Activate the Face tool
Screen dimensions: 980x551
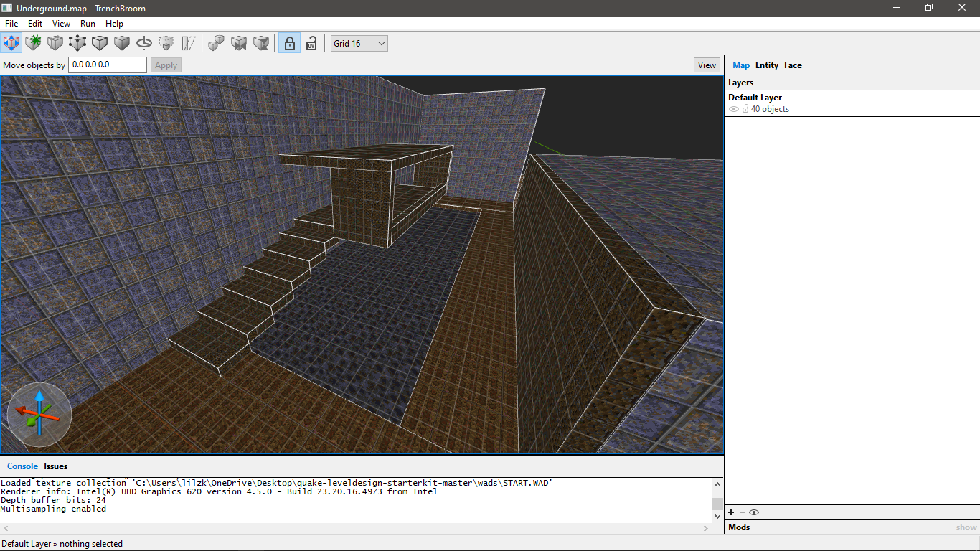coord(122,43)
